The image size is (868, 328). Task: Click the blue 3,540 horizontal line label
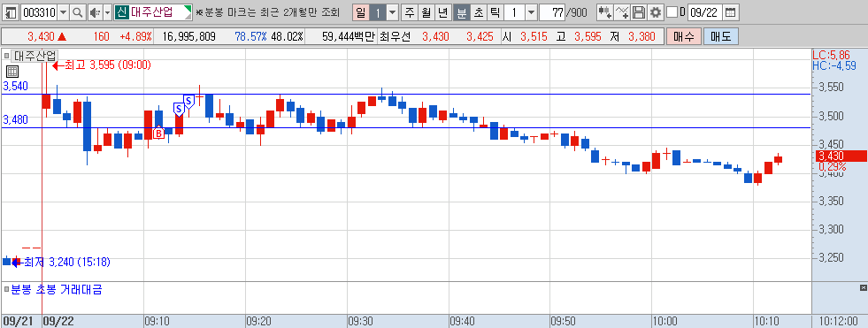(x=16, y=87)
